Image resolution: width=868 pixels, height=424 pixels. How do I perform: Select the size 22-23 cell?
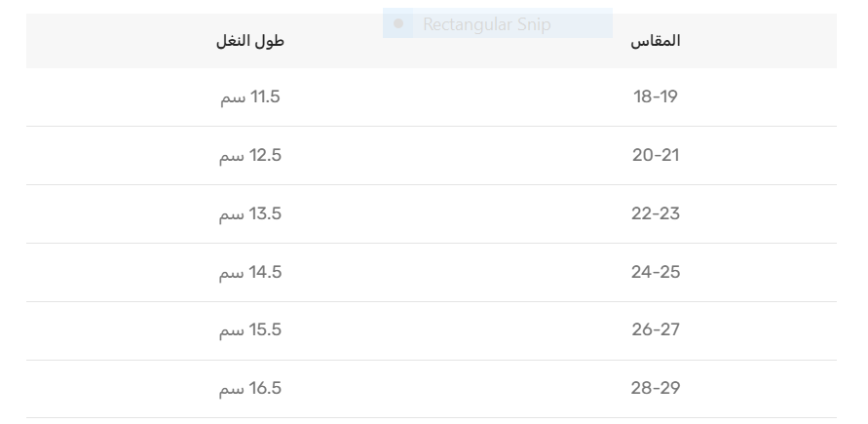[656, 214]
